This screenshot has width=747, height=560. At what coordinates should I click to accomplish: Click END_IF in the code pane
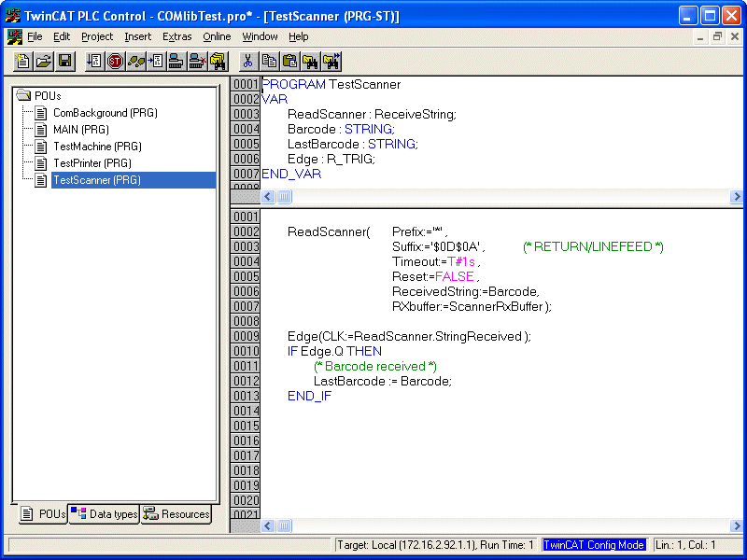[x=310, y=396]
